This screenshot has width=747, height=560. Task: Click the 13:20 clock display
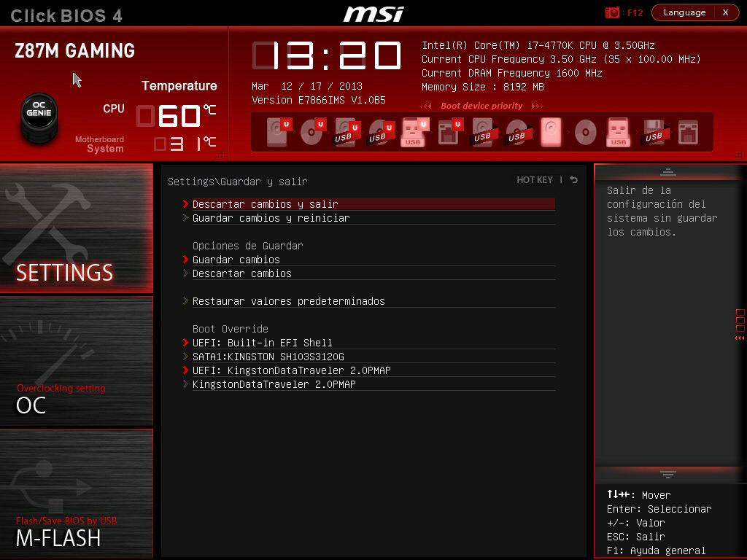pyautogui.click(x=327, y=55)
